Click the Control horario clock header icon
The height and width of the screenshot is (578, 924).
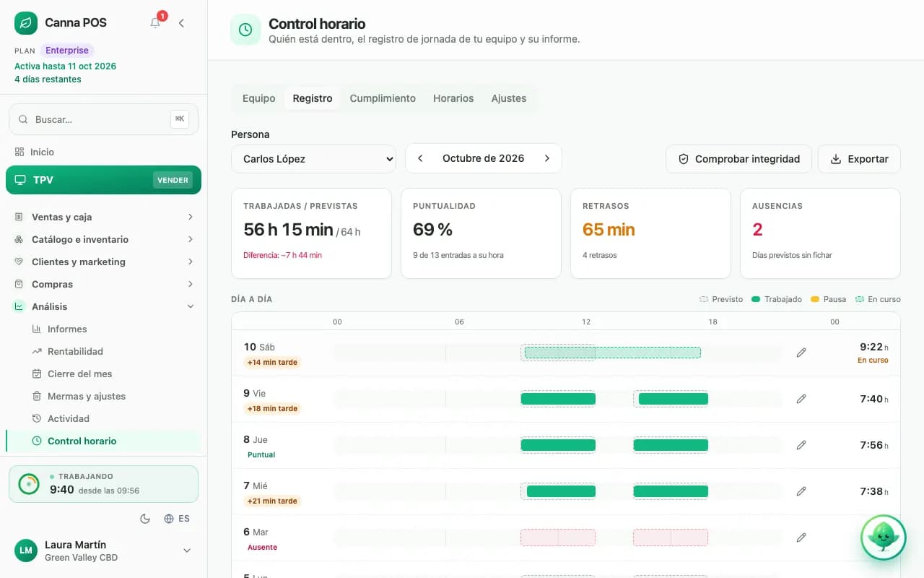pyautogui.click(x=245, y=30)
